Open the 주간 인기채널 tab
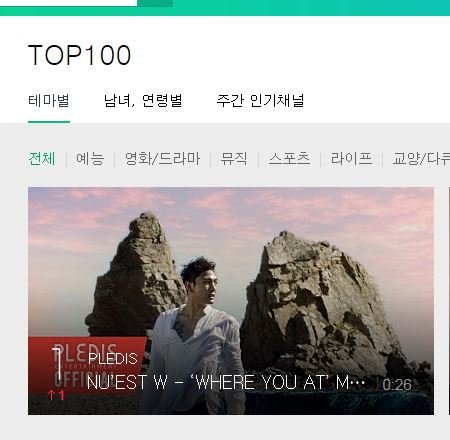The width and height of the screenshot is (450, 440). 260,100
